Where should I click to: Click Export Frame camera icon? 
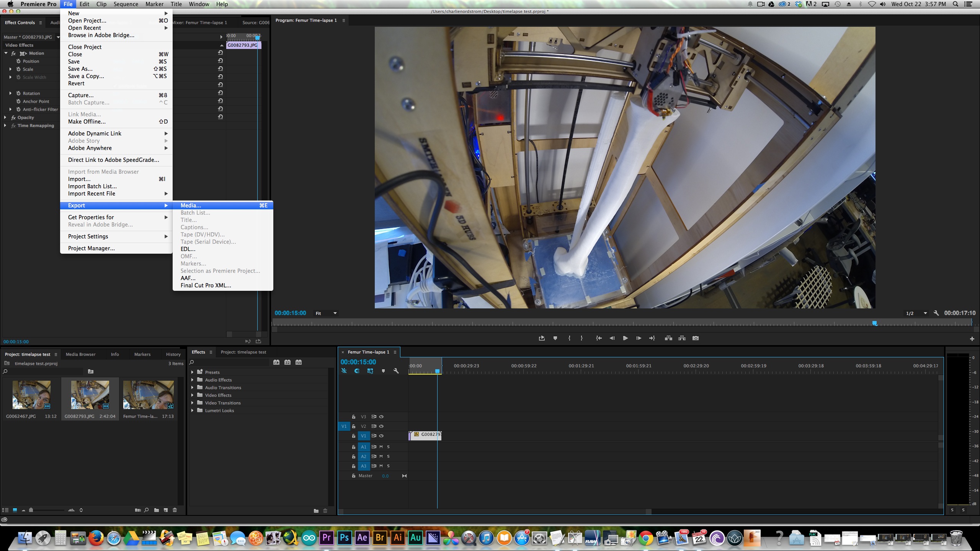[x=696, y=338]
